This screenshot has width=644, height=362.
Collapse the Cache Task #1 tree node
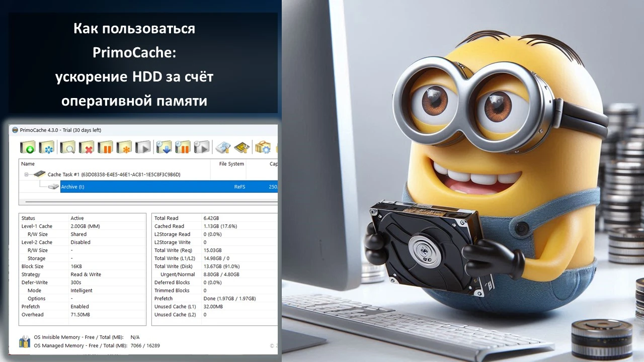coord(26,174)
